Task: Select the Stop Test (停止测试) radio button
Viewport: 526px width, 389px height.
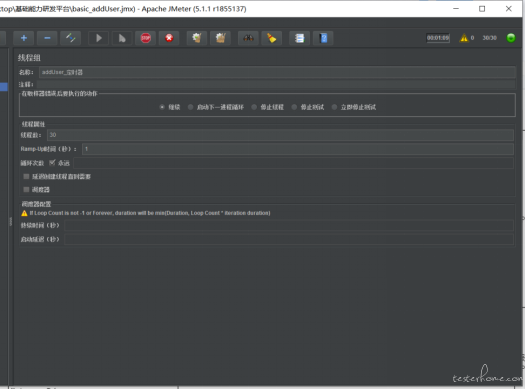Action: pyautogui.click(x=294, y=107)
